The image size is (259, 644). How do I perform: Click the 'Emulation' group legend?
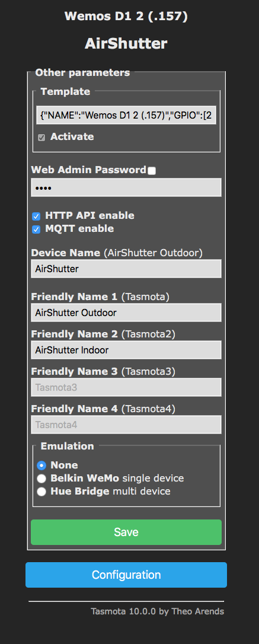point(68,446)
